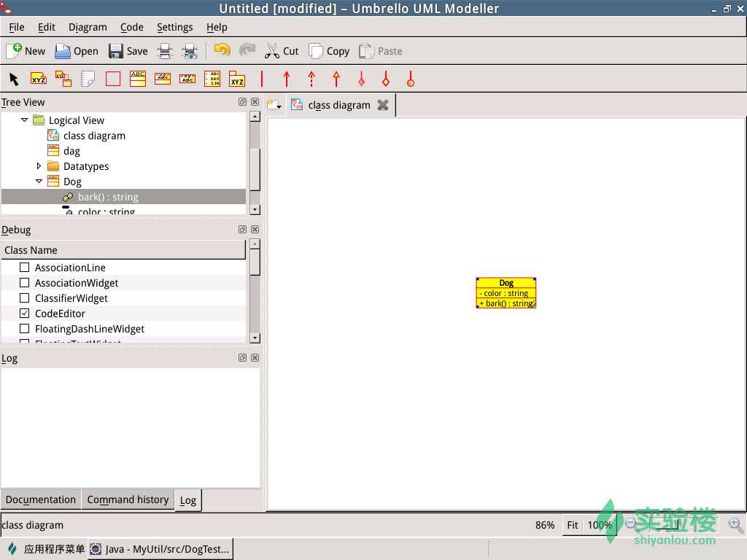Collapse the Dog class node
The width and height of the screenshot is (747, 560).
point(39,181)
